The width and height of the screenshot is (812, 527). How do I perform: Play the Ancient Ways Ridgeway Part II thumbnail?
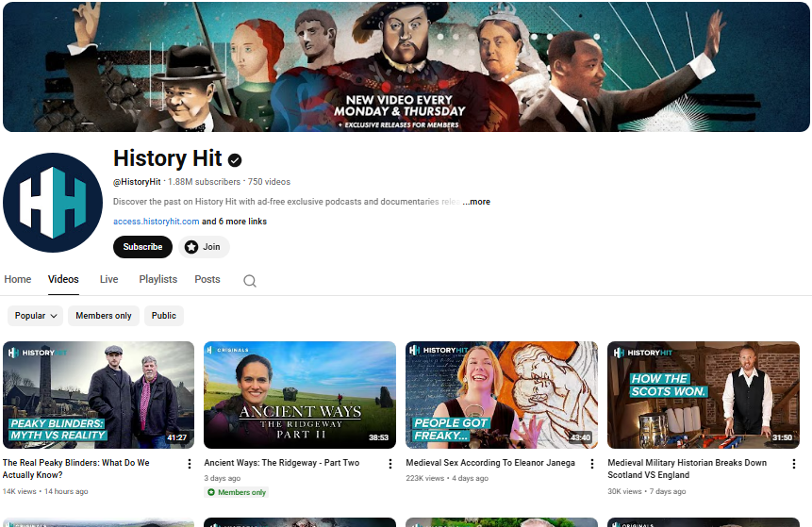[300, 395]
